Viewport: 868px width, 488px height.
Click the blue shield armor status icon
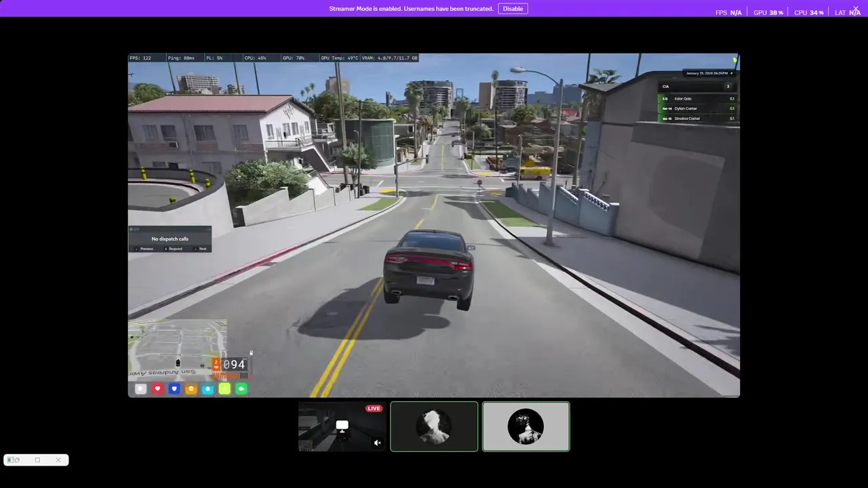(x=174, y=388)
